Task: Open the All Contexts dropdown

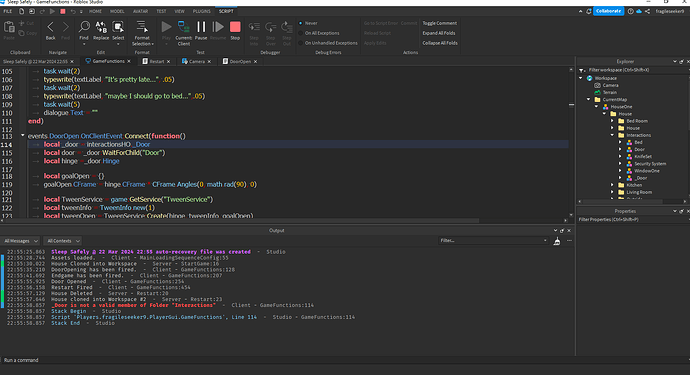Action: pos(63,241)
